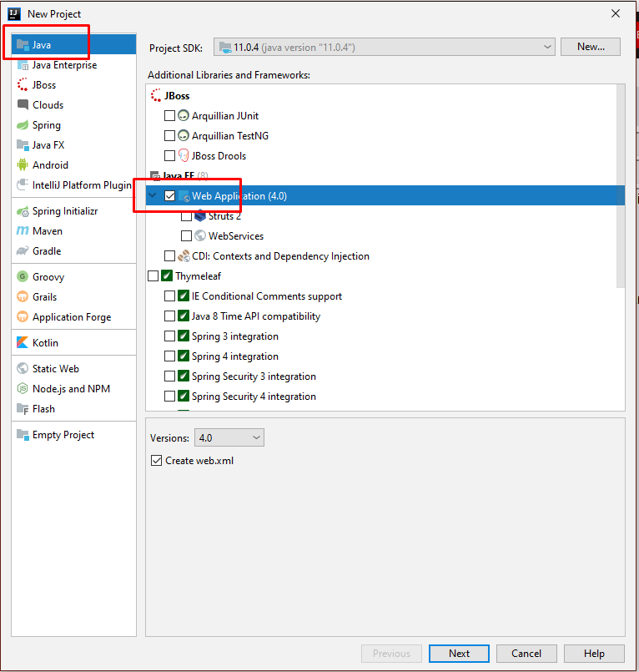Enable the WebServices checkbox
The image size is (639, 672).
click(x=186, y=235)
